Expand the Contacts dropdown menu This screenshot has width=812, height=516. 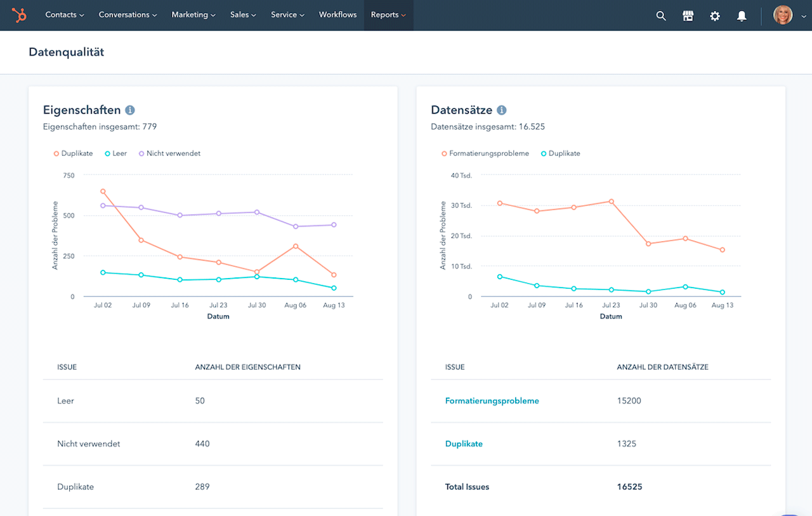coord(65,15)
